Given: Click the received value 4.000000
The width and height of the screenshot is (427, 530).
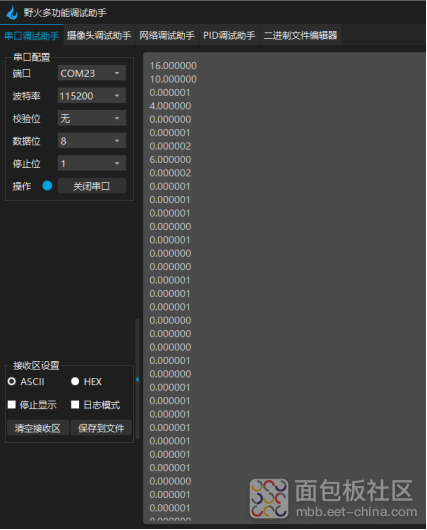Looking at the screenshot, I should point(170,106).
